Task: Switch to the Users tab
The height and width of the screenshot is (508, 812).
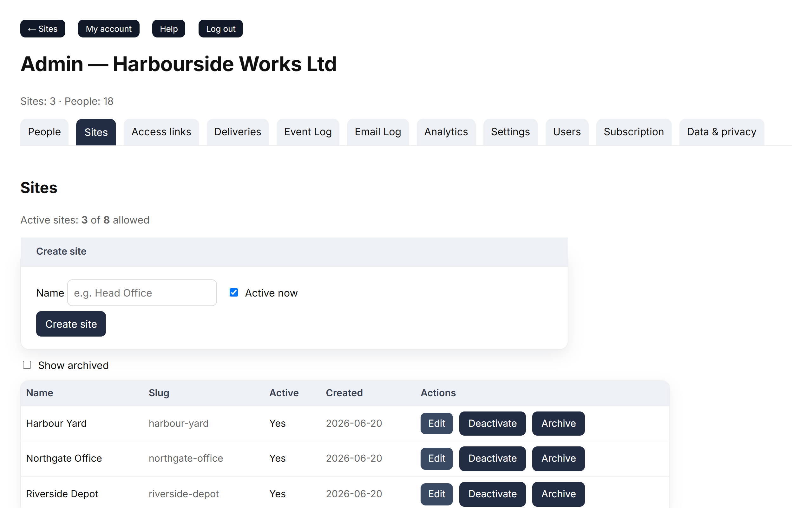Action: click(567, 132)
